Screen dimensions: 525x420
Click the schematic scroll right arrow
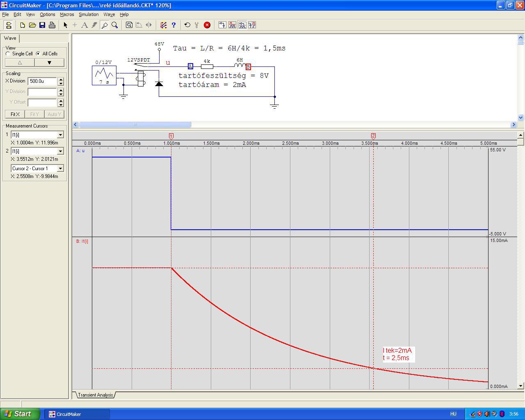click(514, 124)
